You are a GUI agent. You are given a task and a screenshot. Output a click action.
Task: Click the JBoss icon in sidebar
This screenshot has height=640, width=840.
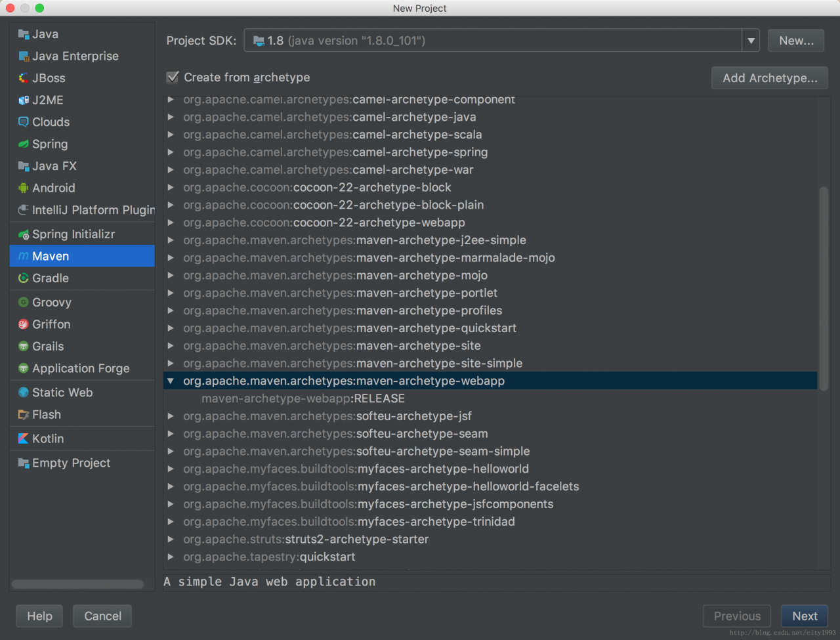click(24, 78)
